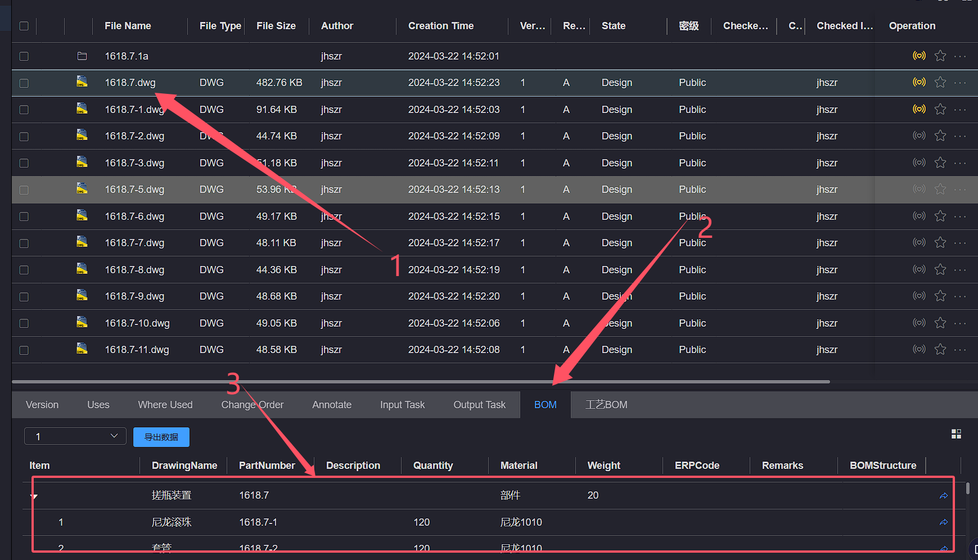Favorite 1618.7-3.dwg using its star
The height and width of the screenshot is (560, 978).
940,162
